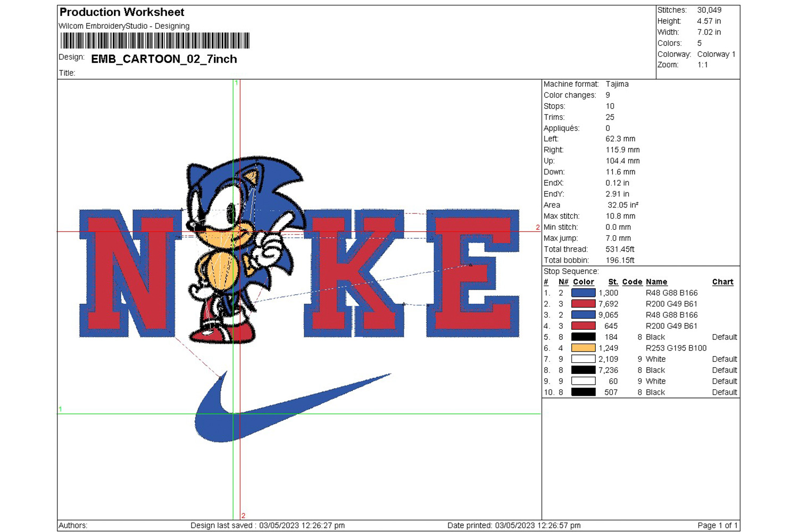
Task: Pick the orange swatch for R253 G195 B100
Action: [583, 348]
